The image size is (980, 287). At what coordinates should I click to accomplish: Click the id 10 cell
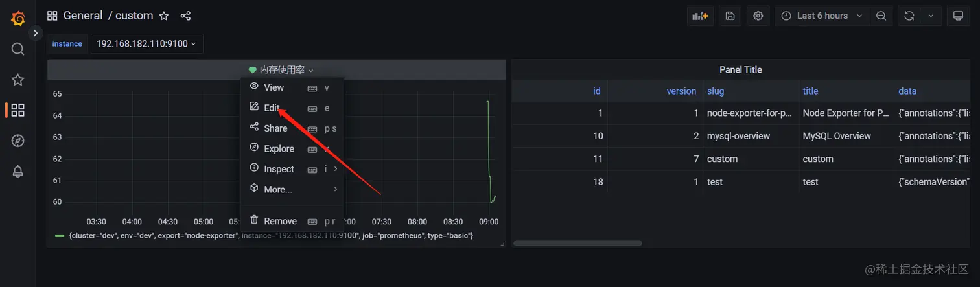[560, 136]
